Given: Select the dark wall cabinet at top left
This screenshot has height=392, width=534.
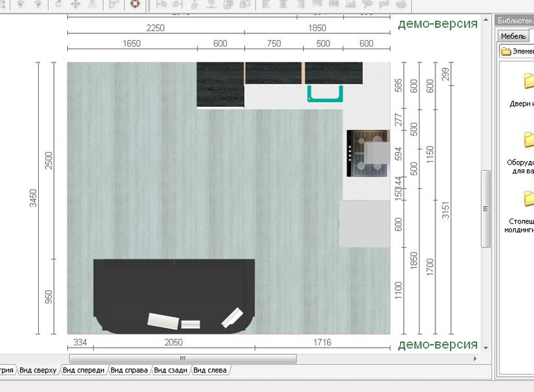Looking at the screenshot, I should tap(220, 85).
